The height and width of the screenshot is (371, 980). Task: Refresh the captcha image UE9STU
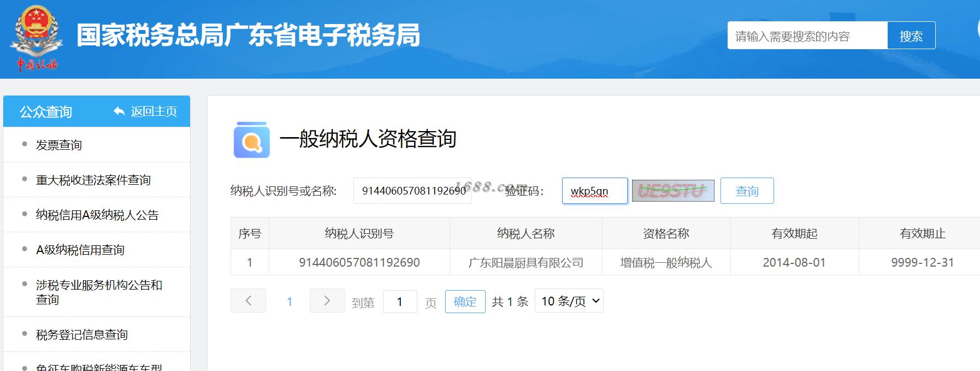tap(673, 191)
